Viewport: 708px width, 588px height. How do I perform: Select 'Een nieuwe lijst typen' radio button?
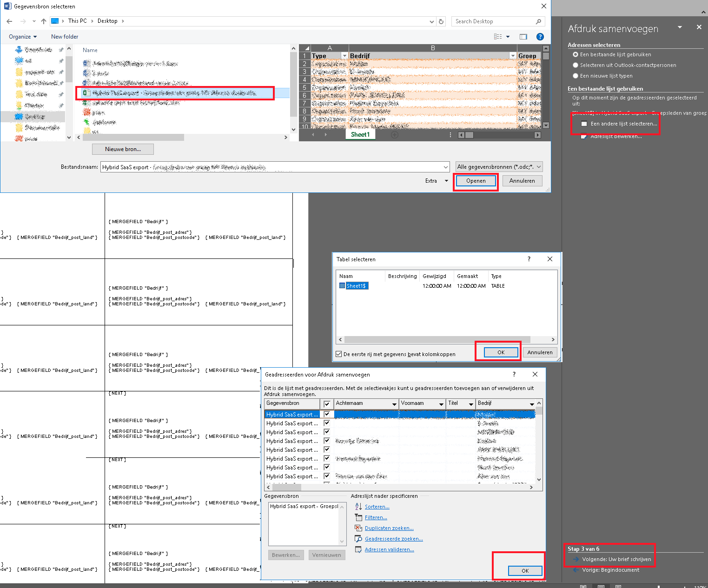tap(576, 76)
